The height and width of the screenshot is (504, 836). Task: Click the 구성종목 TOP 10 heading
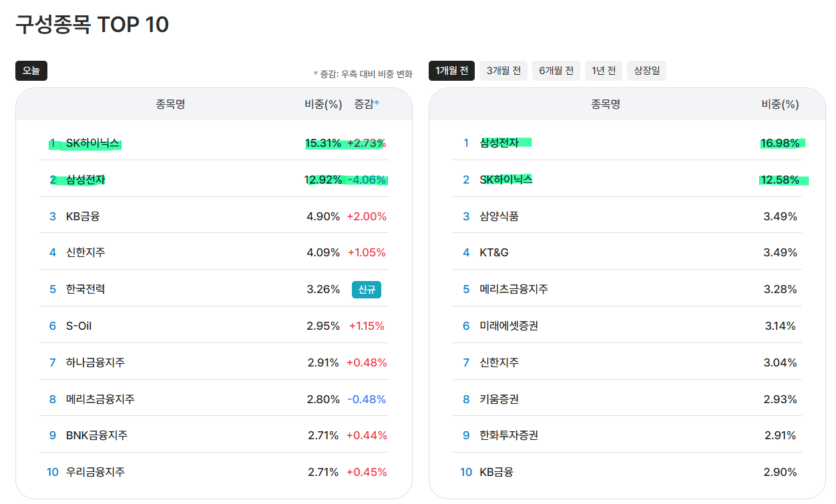(92, 25)
